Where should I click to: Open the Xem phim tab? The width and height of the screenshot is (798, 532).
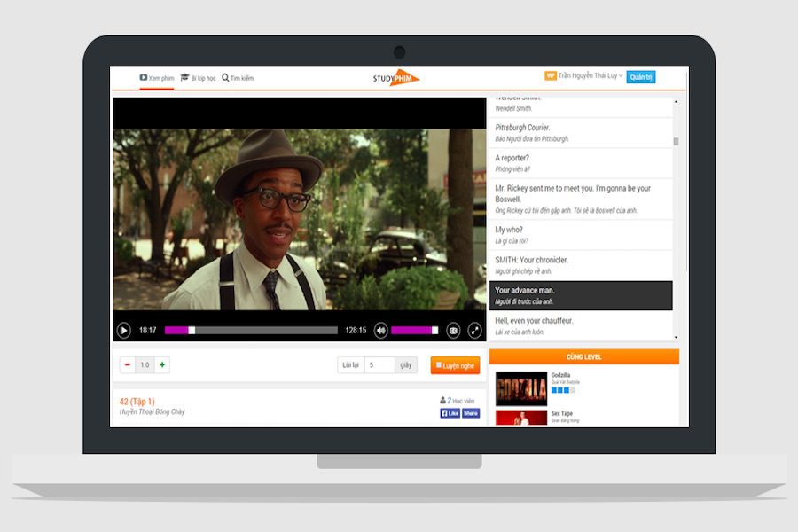157,78
